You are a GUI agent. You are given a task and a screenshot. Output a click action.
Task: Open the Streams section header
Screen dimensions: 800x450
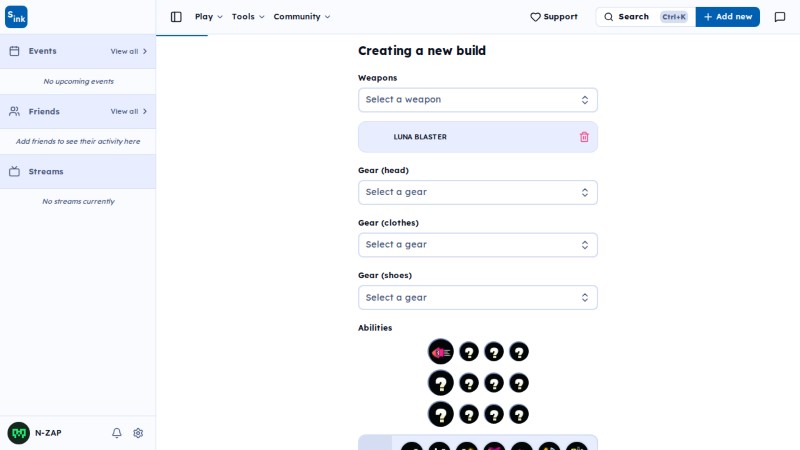[78, 171]
